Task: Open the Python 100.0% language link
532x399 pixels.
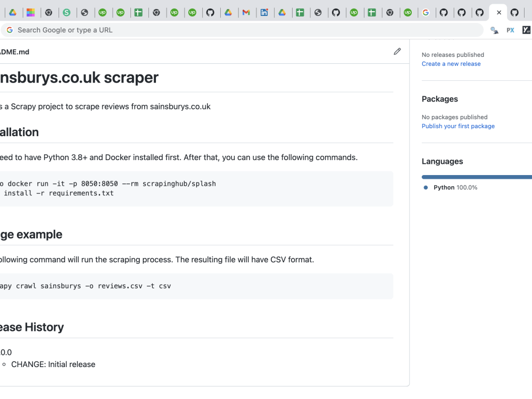Action: click(x=455, y=187)
